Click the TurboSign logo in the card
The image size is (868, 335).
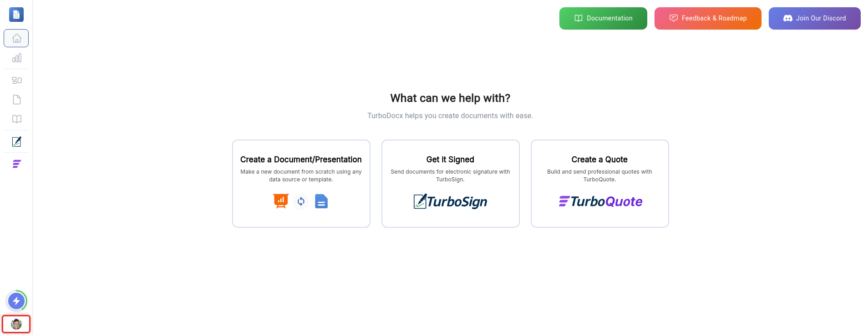coord(450,201)
